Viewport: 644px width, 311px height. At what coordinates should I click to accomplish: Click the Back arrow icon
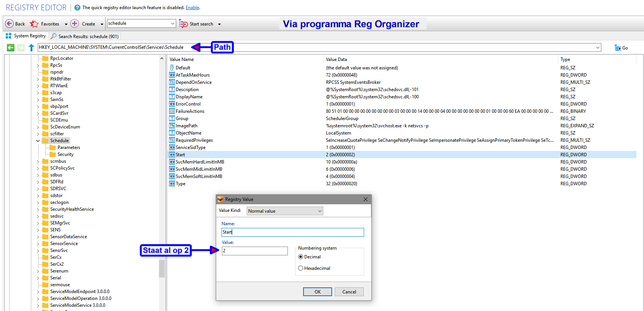coord(9,24)
